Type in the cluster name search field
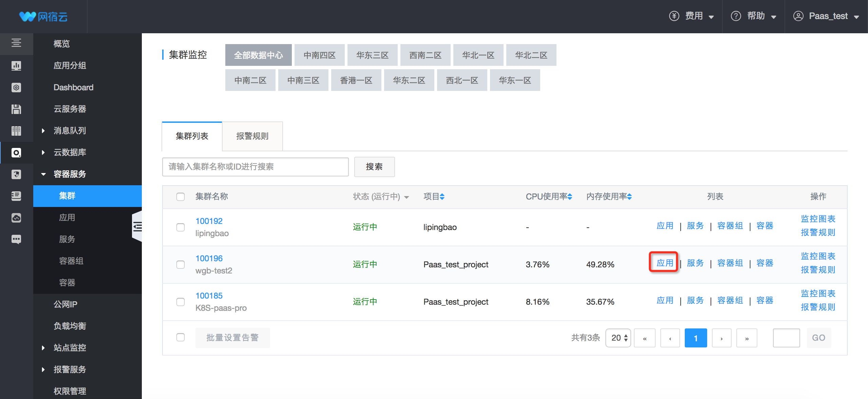This screenshot has height=399, width=868. [255, 167]
